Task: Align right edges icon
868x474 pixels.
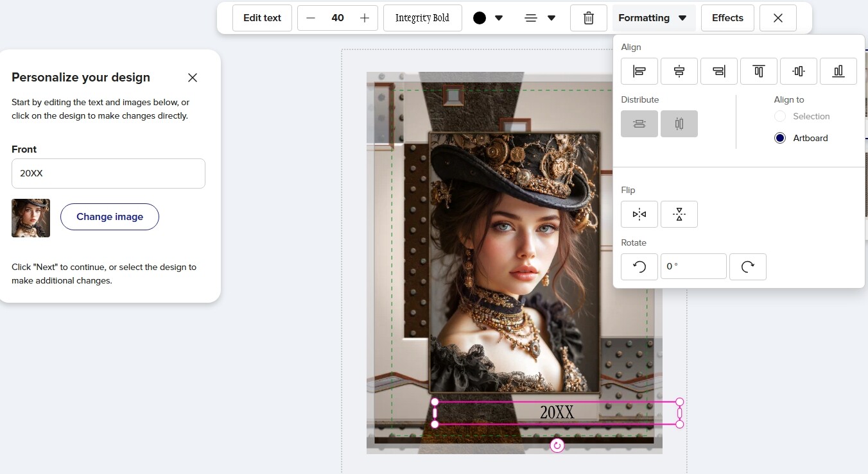Action: pos(719,71)
